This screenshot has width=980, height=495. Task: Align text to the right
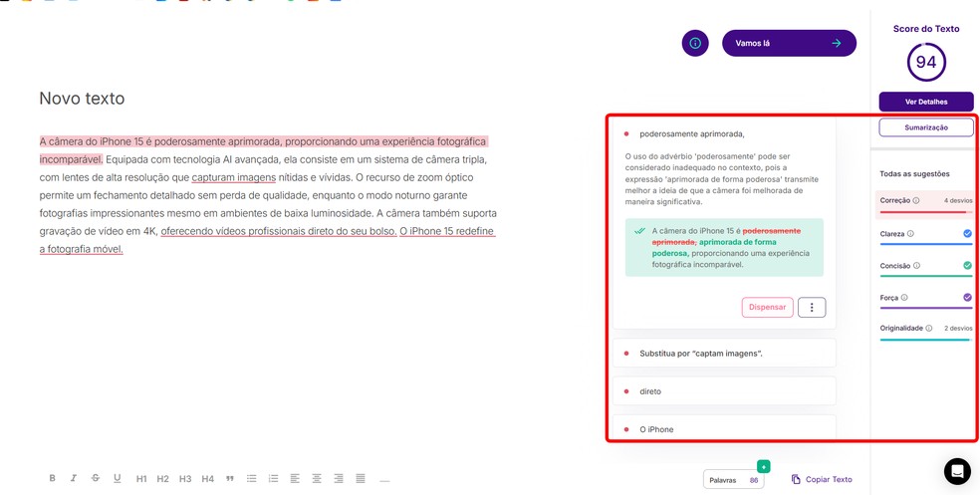point(339,479)
